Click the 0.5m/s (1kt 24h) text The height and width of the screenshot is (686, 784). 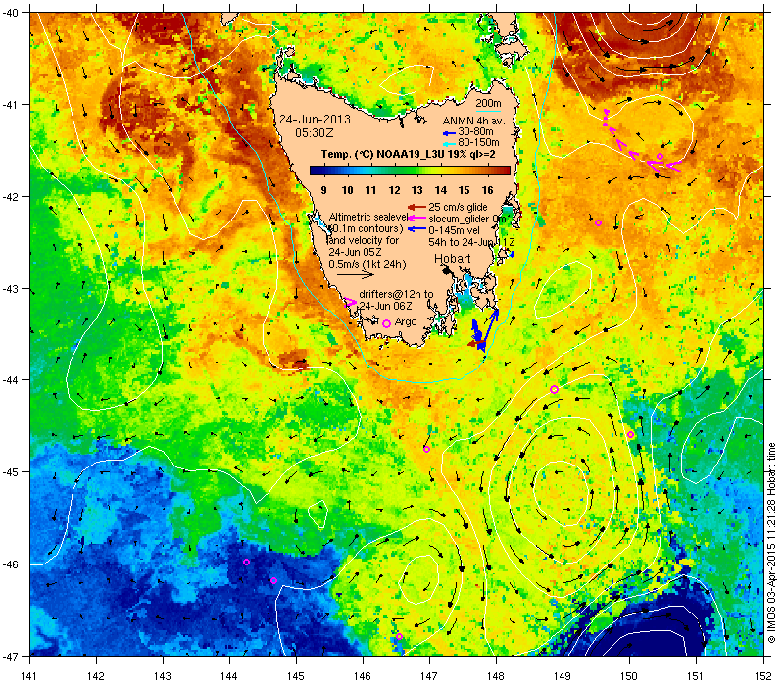[x=367, y=264]
